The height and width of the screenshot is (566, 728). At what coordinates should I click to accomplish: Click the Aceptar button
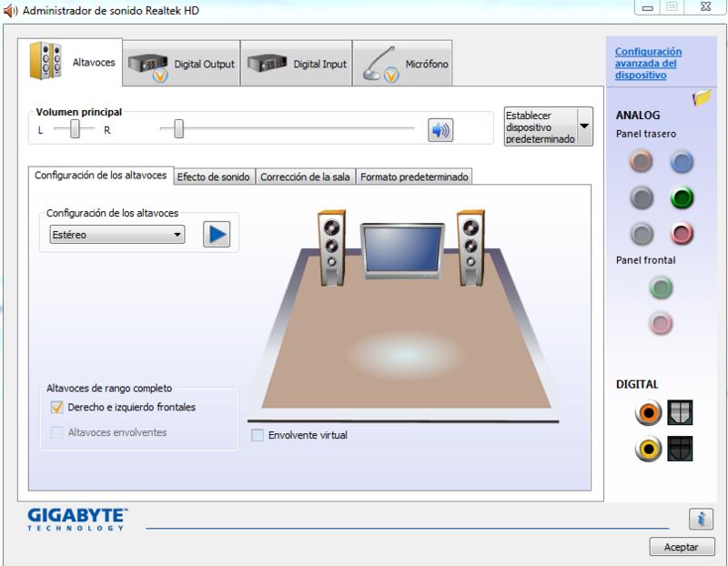pos(681,547)
